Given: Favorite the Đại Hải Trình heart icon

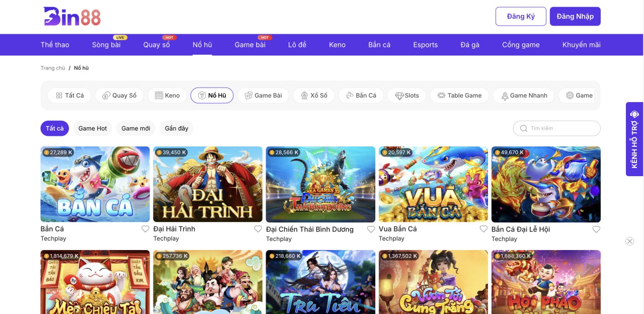Looking at the screenshot, I should (258, 229).
